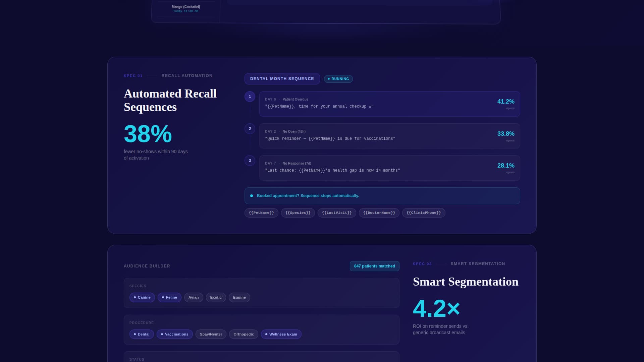Click the Automated Recall Sequences heading

click(170, 100)
